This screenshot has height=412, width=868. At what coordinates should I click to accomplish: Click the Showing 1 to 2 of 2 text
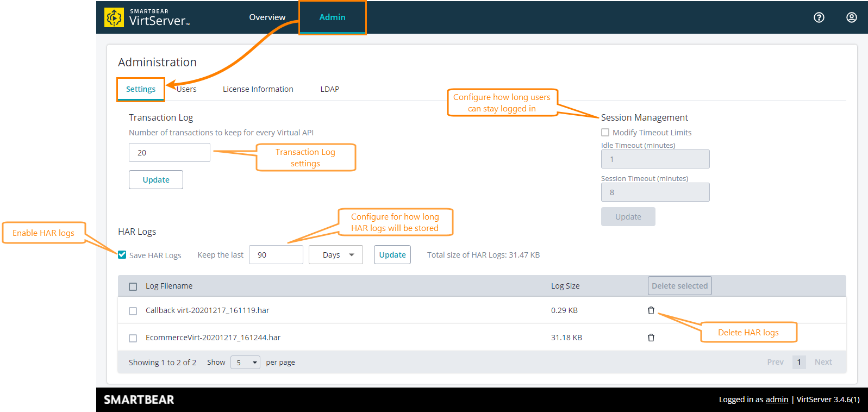[x=163, y=363]
